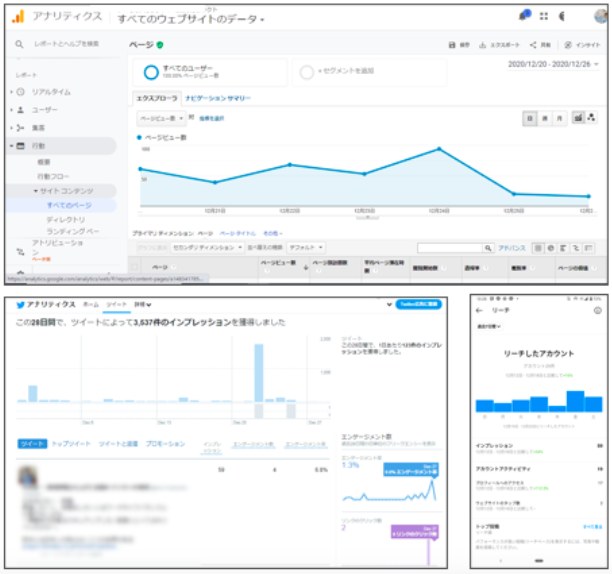This screenshot has height=574, width=612.
Task: Select the トップツイート tab
Action: [x=70, y=443]
